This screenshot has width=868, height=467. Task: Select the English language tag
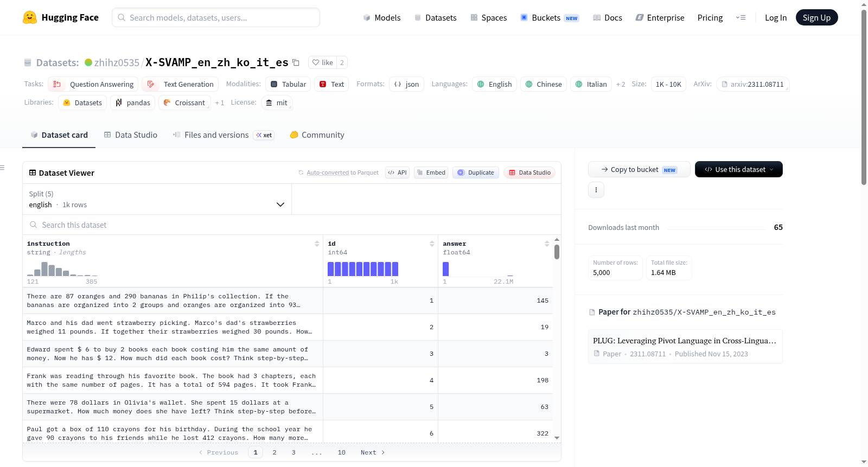494,84
